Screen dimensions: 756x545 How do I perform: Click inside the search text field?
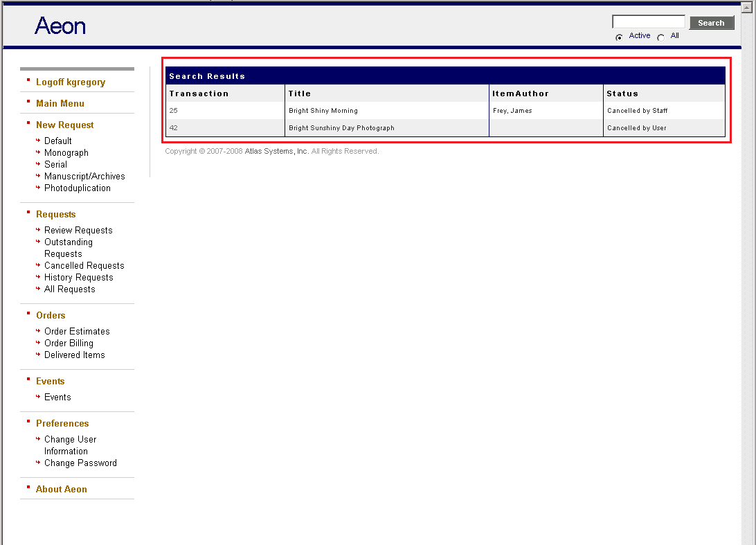click(648, 21)
